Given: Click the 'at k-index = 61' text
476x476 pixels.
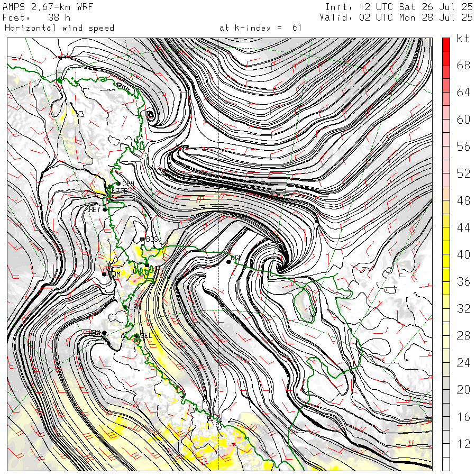Looking at the screenshot, I should tap(260, 28).
